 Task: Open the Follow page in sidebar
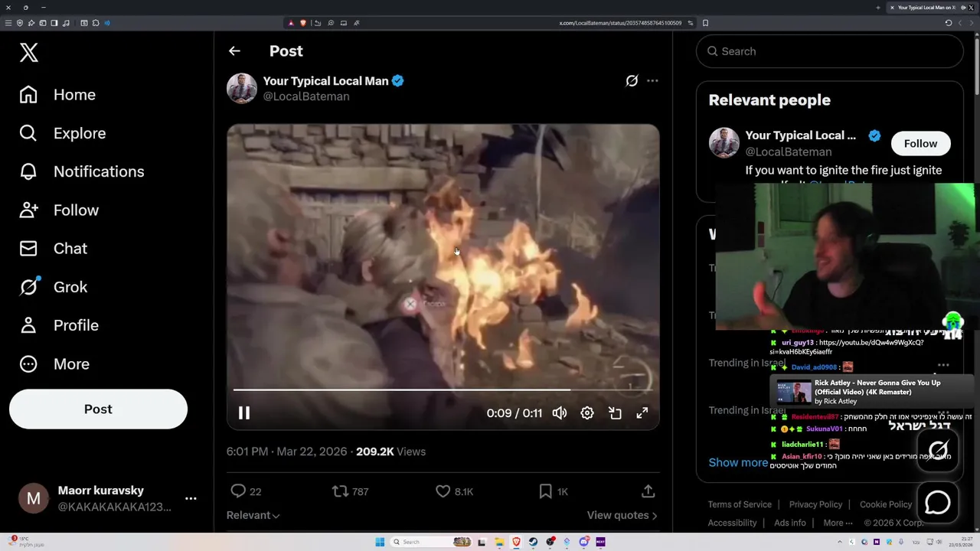pyautogui.click(x=59, y=210)
